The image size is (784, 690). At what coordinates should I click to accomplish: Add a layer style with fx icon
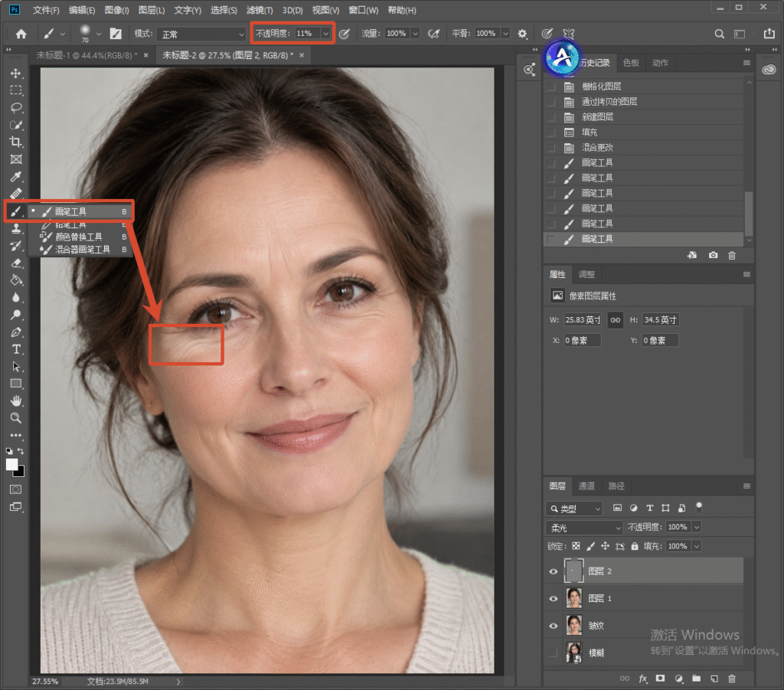point(643,679)
